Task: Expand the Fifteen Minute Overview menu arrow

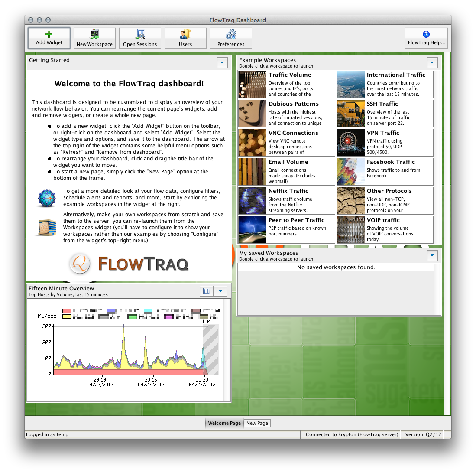Action: [221, 291]
